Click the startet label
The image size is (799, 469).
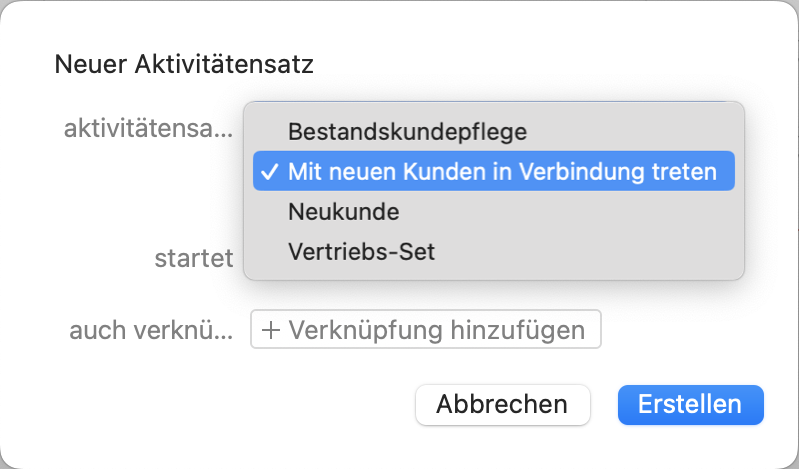193,258
